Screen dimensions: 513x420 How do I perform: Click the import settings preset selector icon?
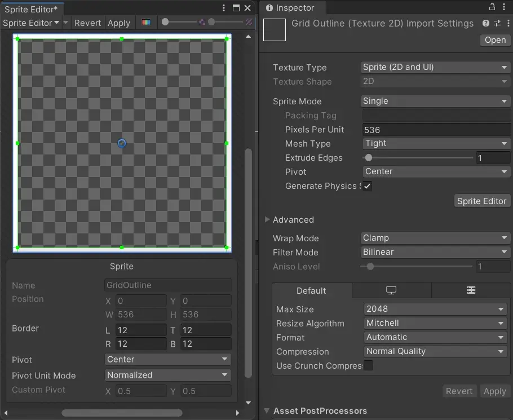pos(497,23)
